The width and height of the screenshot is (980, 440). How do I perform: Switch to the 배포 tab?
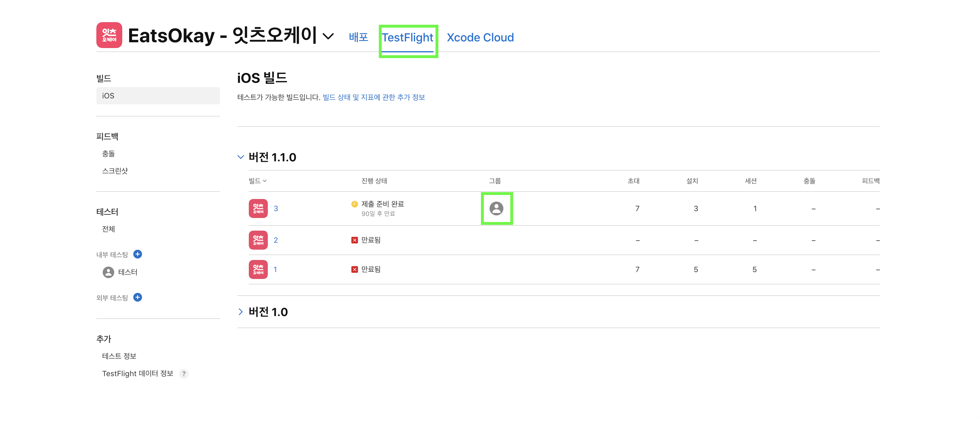click(358, 37)
